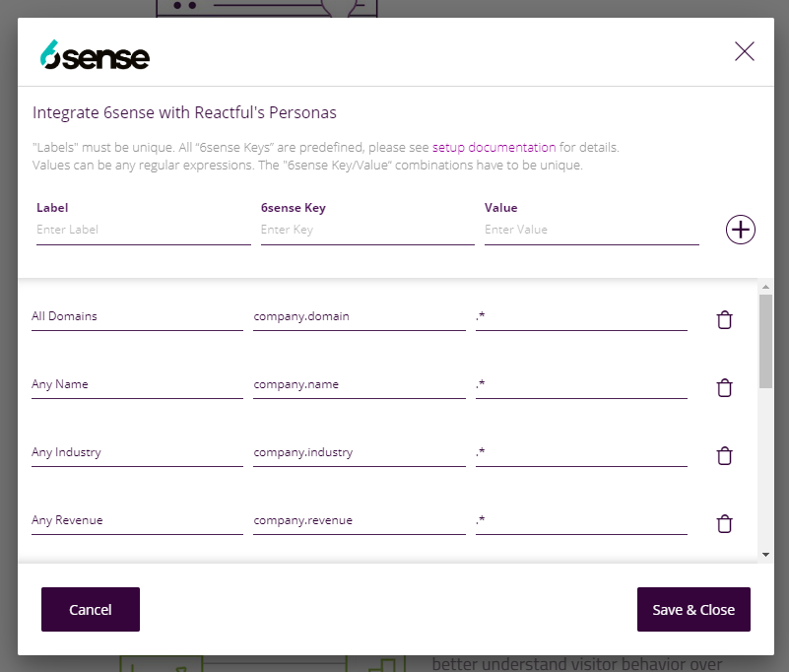Click Save & Close
This screenshot has width=789, height=672.
(x=693, y=609)
